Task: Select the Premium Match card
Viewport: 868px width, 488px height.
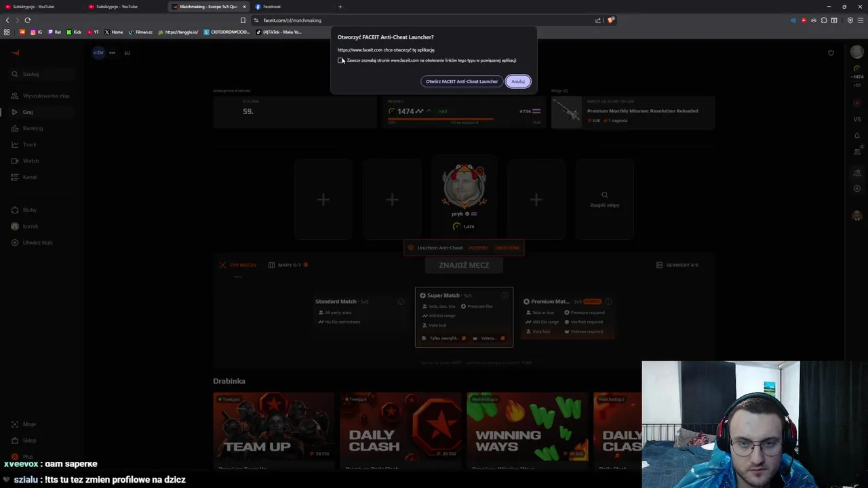Action: tap(568, 315)
